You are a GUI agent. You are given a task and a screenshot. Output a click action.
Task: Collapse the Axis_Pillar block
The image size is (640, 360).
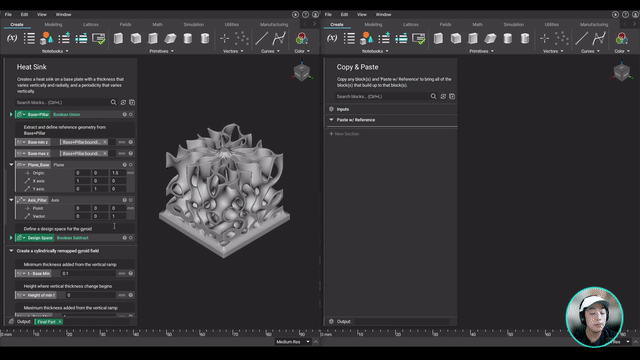tap(11, 200)
